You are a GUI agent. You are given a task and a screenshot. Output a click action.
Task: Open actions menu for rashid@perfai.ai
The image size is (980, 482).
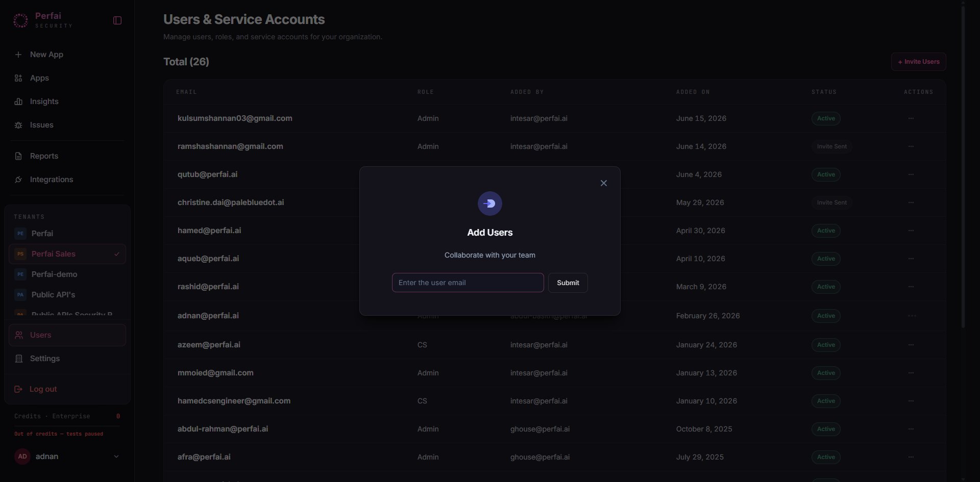point(911,287)
